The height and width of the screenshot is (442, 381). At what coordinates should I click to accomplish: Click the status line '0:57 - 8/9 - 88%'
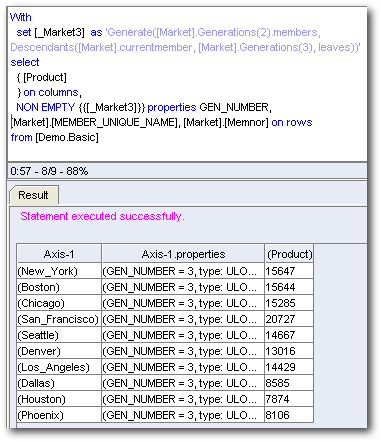pyautogui.click(x=49, y=171)
